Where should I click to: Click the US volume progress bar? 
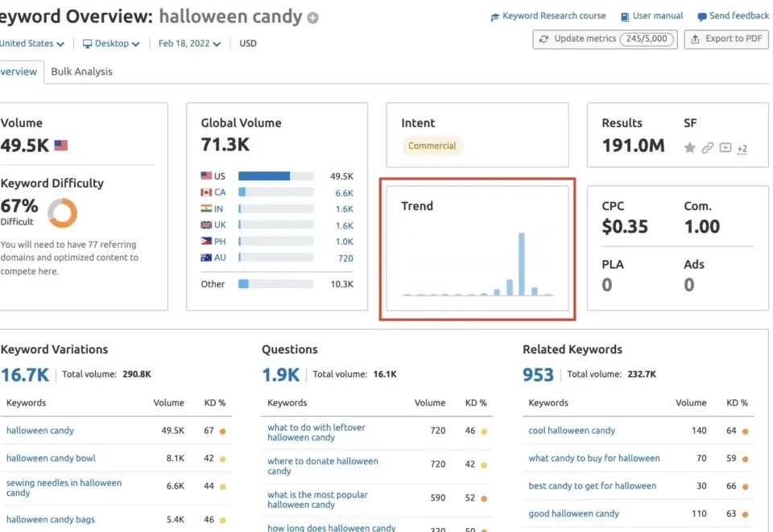(x=276, y=175)
